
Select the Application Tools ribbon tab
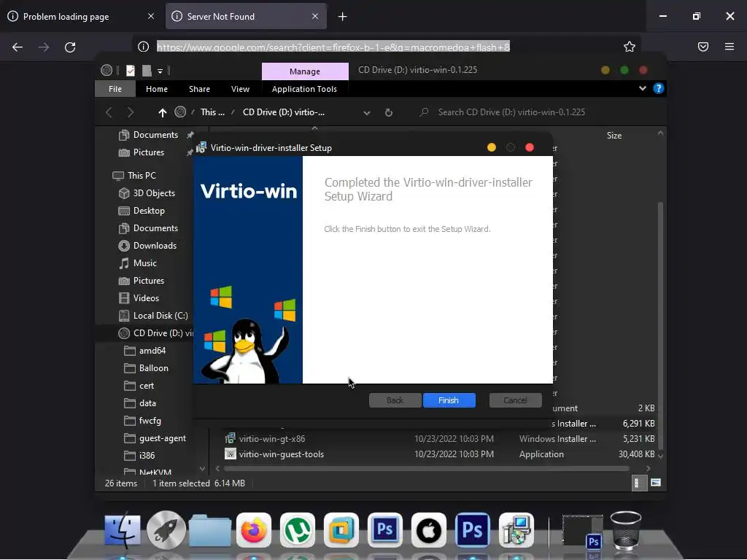[304, 89]
